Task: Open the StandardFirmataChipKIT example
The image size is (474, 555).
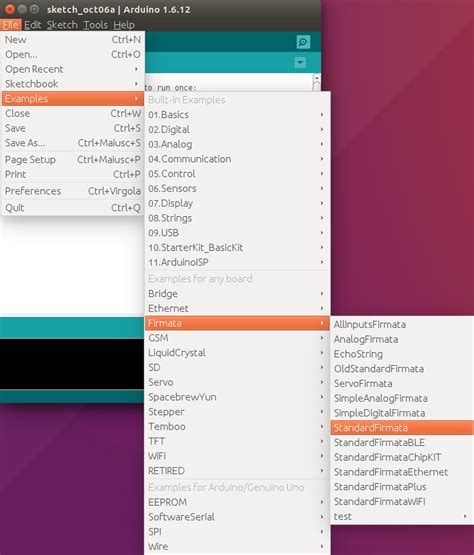Action: tap(402, 457)
